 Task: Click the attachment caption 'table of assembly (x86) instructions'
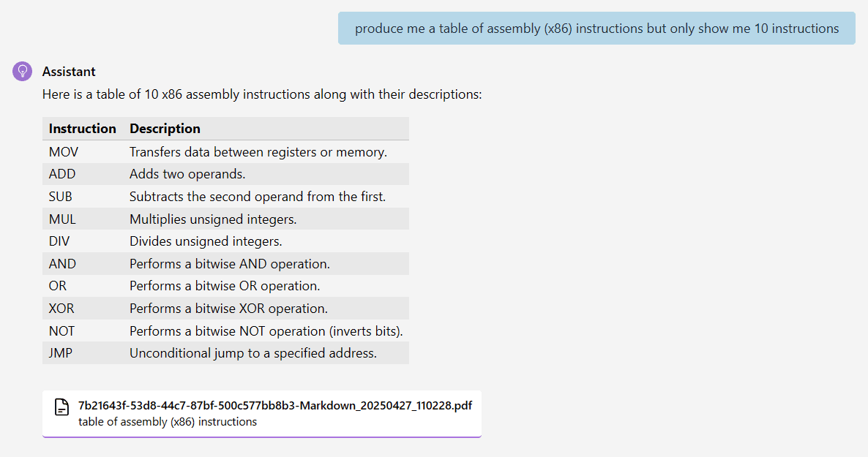pyautogui.click(x=168, y=422)
